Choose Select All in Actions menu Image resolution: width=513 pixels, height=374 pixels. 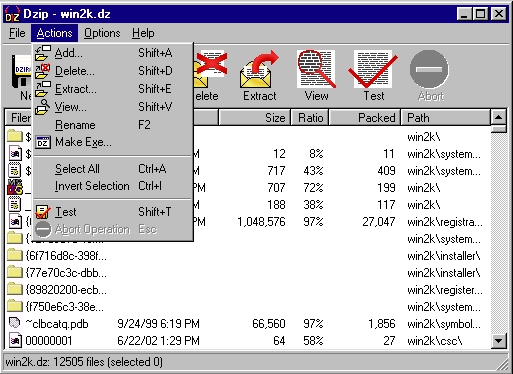(x=113, y=169)
